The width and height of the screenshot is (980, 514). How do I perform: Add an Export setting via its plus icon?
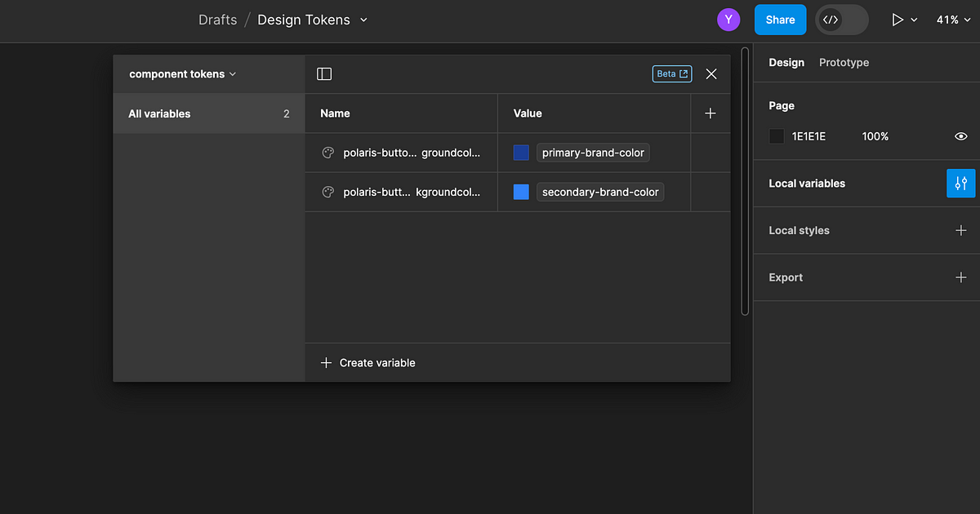pos(960,277)
